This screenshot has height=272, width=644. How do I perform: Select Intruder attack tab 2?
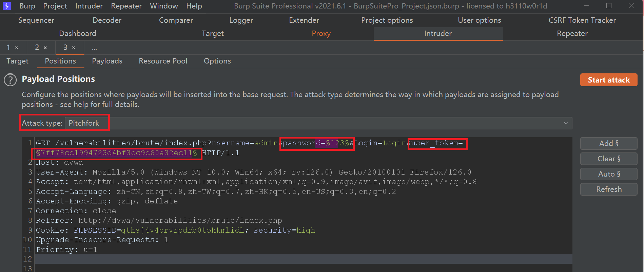37,48
